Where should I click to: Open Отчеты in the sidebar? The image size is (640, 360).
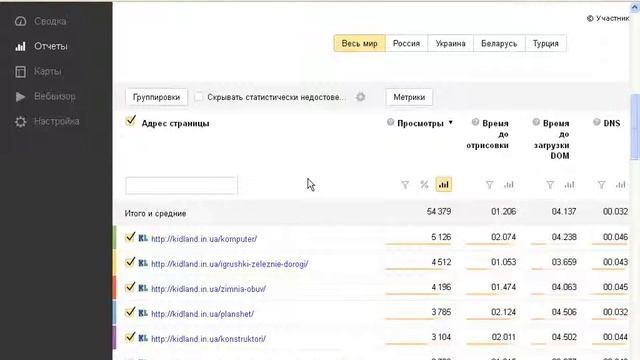click(51, 47)
